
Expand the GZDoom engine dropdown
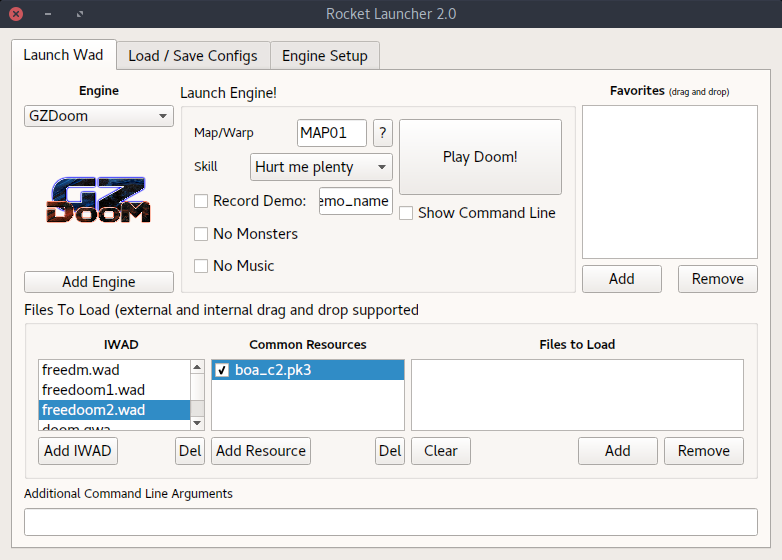pos(99,116)
